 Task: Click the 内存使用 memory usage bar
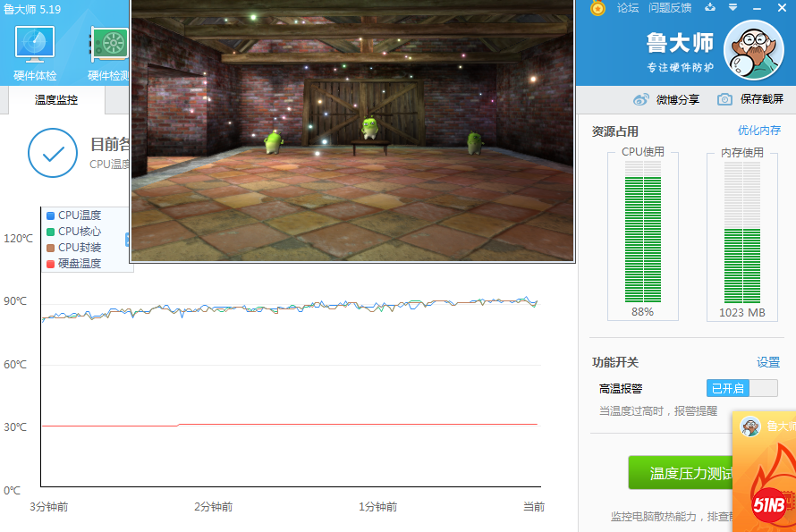pyautogui.click(x=742, y=232)
